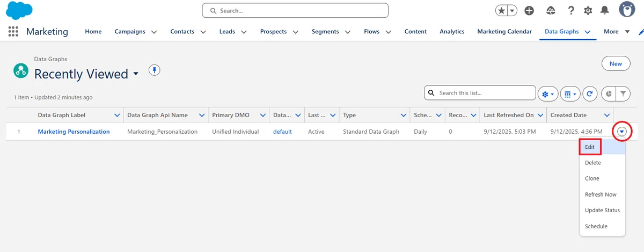This screenshot has width=644, height=252.
Task: Open the filters funnel icon
Action: coord(623,93)
